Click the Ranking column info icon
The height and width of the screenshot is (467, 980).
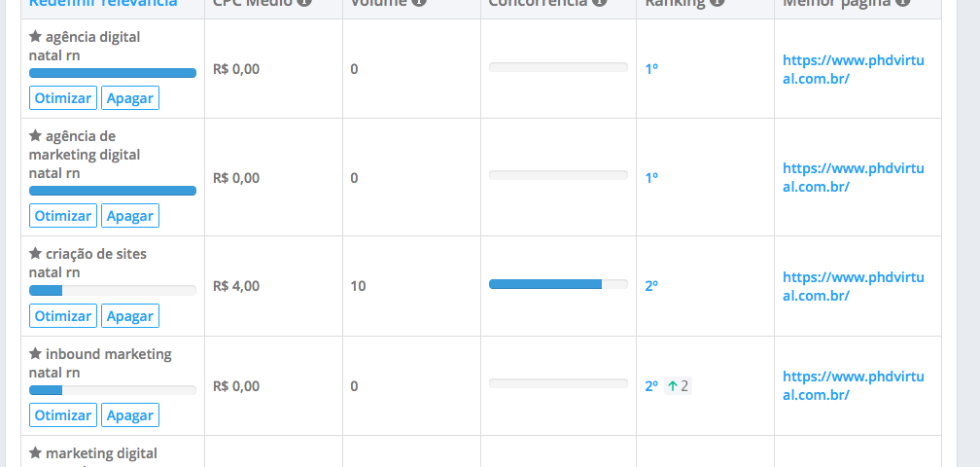click(x=717, y=2)
